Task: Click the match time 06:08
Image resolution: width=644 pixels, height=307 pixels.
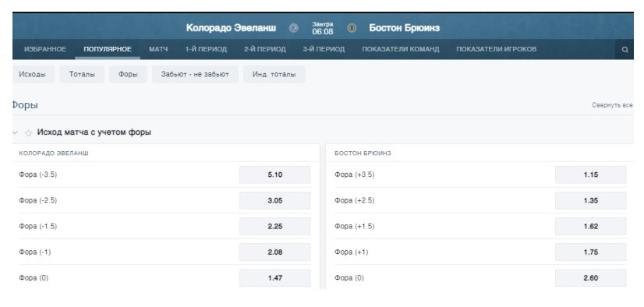Action: pos(323,32)
